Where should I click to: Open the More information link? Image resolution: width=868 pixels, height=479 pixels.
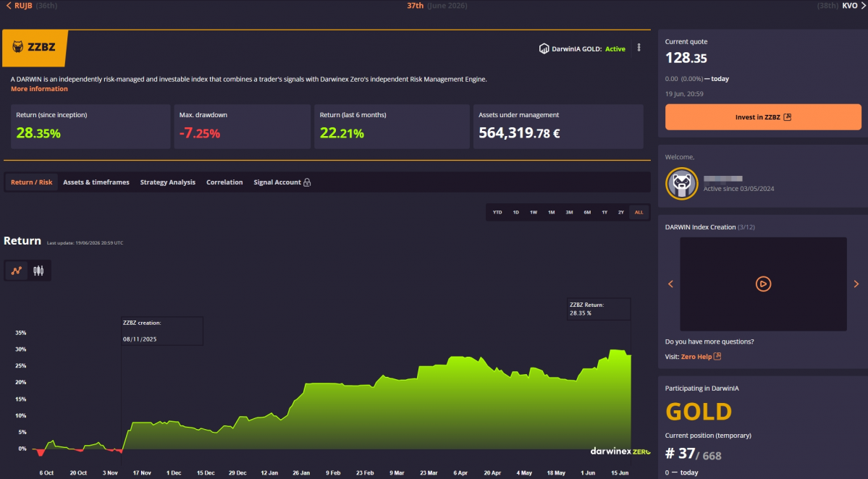tap(39, 88)
